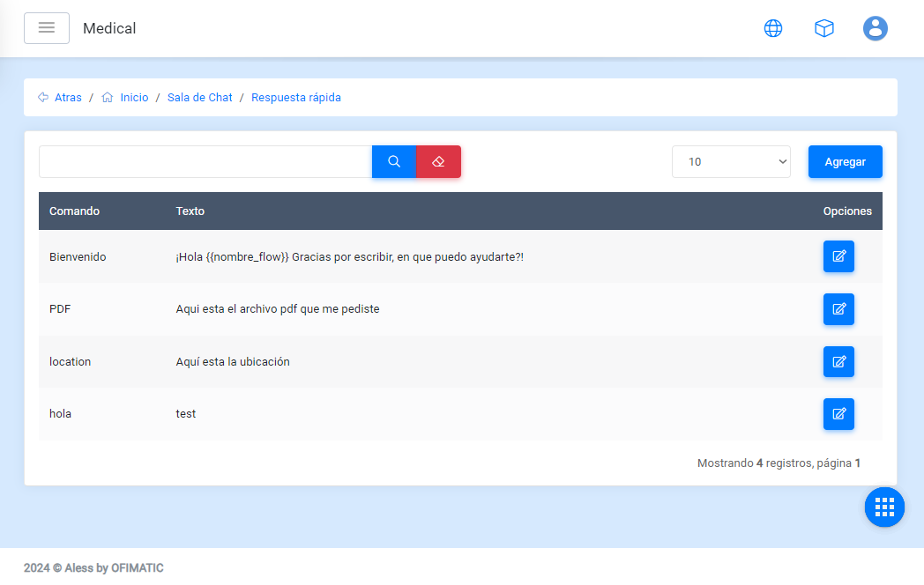924x585 pixels.
Task: Open Sala de Chat breadcrumb link
Action: coord(200,98)
